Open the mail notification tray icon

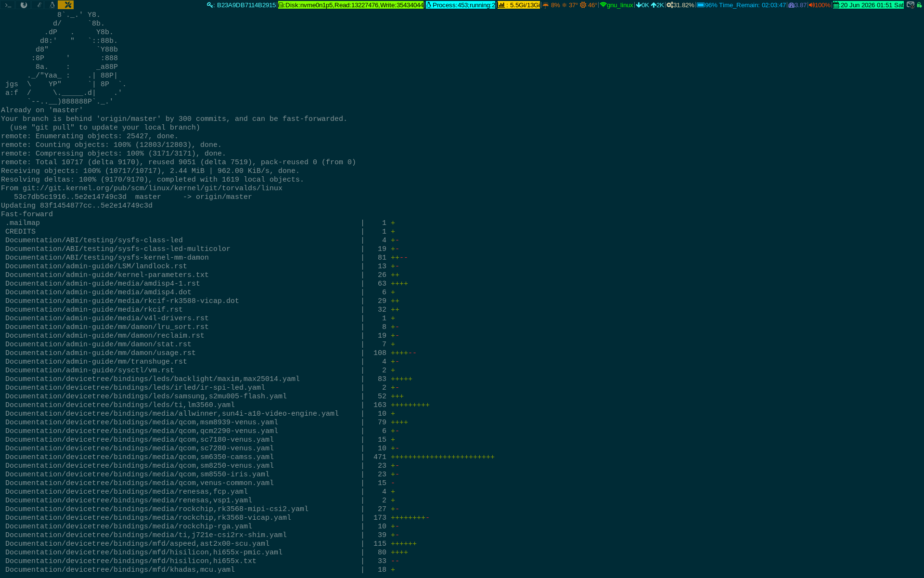pos(911,5)
